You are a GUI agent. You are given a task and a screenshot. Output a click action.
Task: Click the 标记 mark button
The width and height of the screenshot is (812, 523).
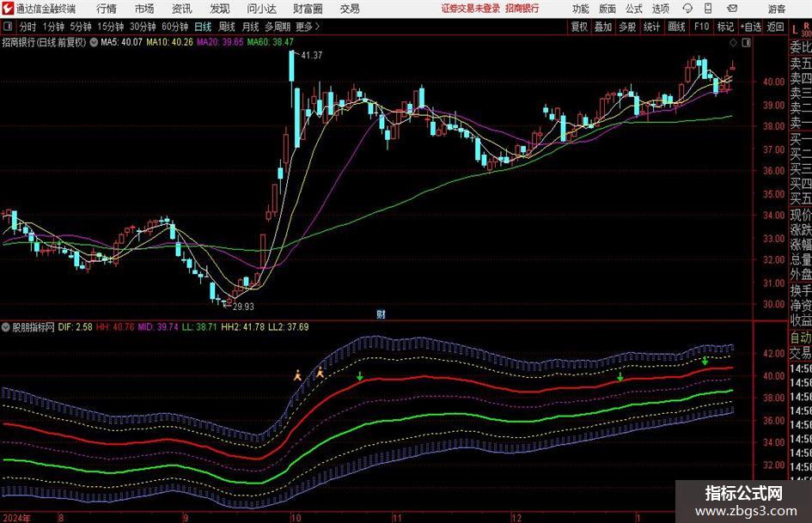[x=725, y=27]
